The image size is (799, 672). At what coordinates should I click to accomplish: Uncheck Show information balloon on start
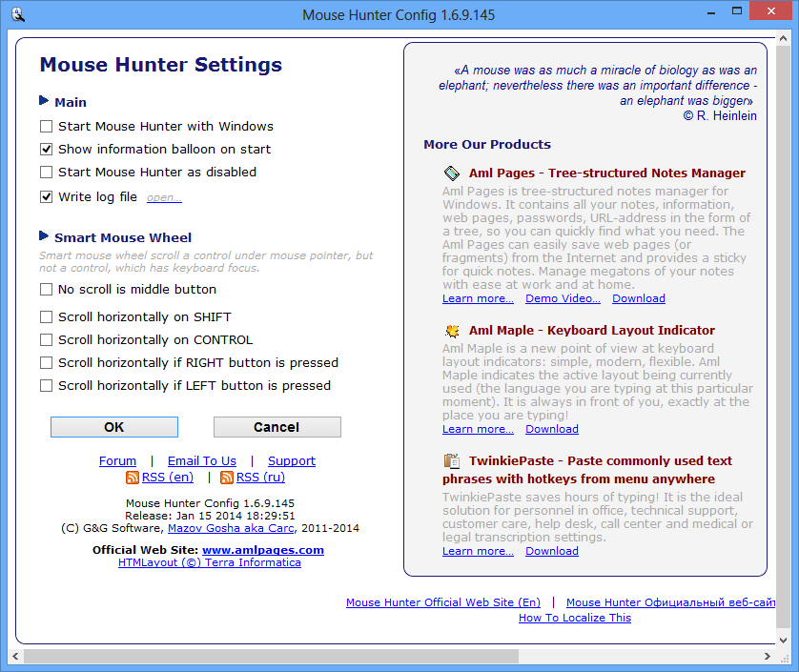point(47,150)
